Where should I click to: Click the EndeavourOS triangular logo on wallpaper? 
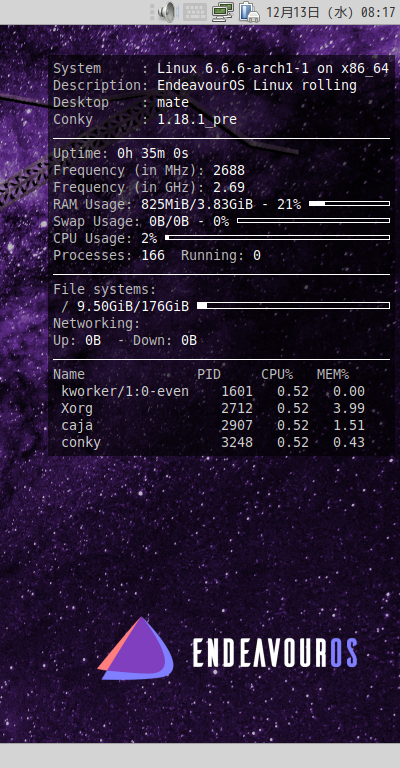click(136, 648)
